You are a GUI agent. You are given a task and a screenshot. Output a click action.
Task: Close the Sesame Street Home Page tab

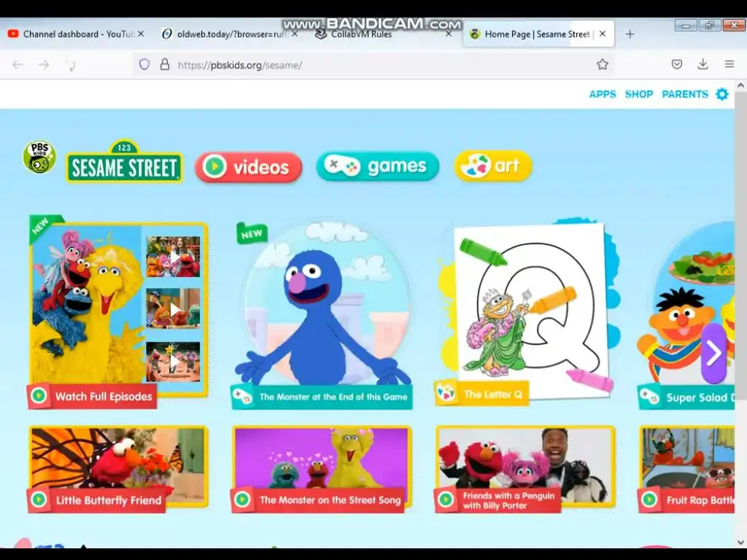pos(603,34)
